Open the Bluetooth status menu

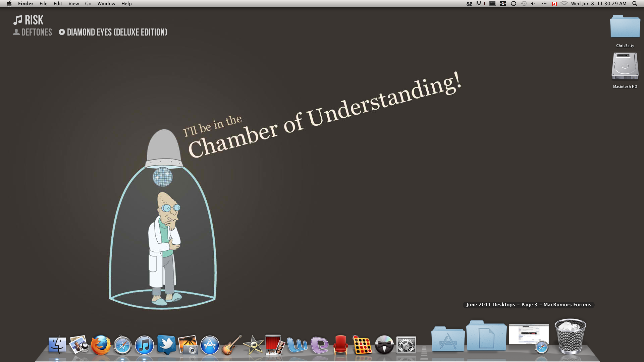coord(544,4)
